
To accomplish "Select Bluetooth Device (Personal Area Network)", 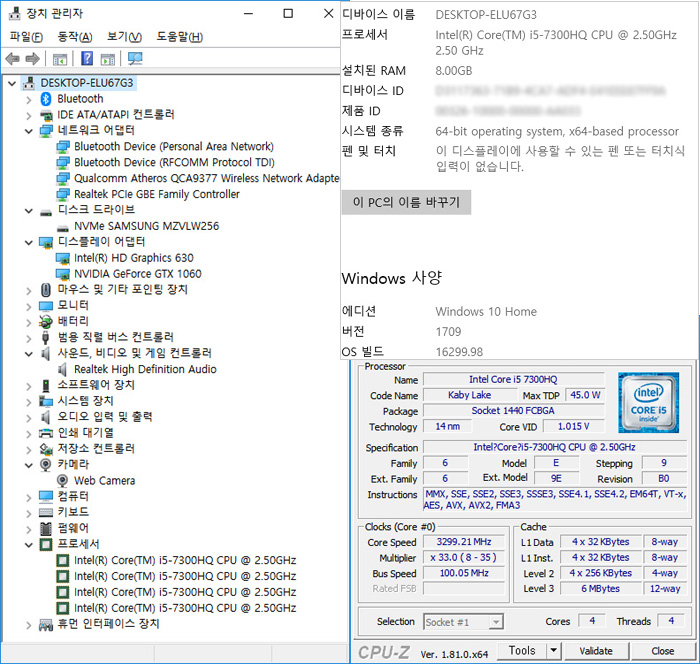I will [x=174, y=147].
